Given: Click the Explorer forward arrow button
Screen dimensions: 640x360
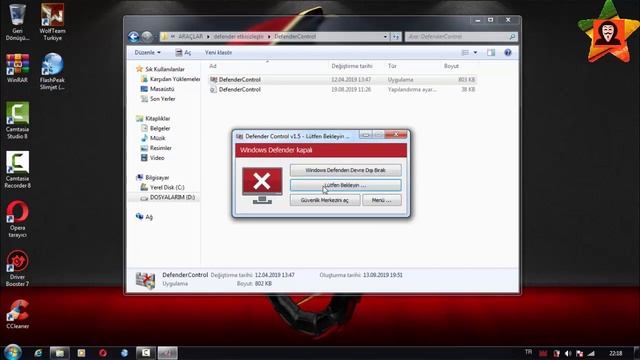Looking at the screenshot, I should (x=147, y=37).
